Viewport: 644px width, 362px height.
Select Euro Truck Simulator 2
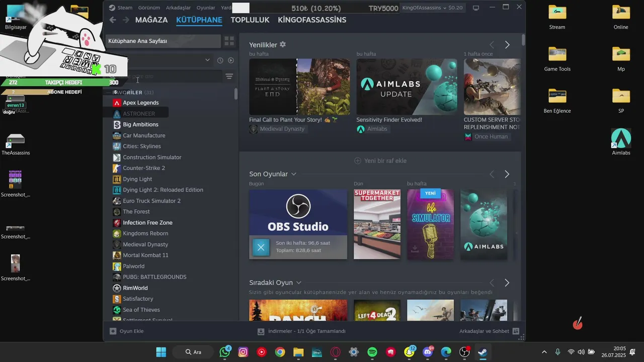click(151, 201)
